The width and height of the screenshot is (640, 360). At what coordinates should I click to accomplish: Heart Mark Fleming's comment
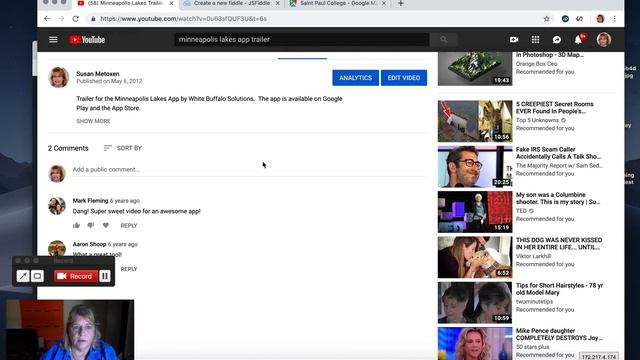tap(106, 225)
